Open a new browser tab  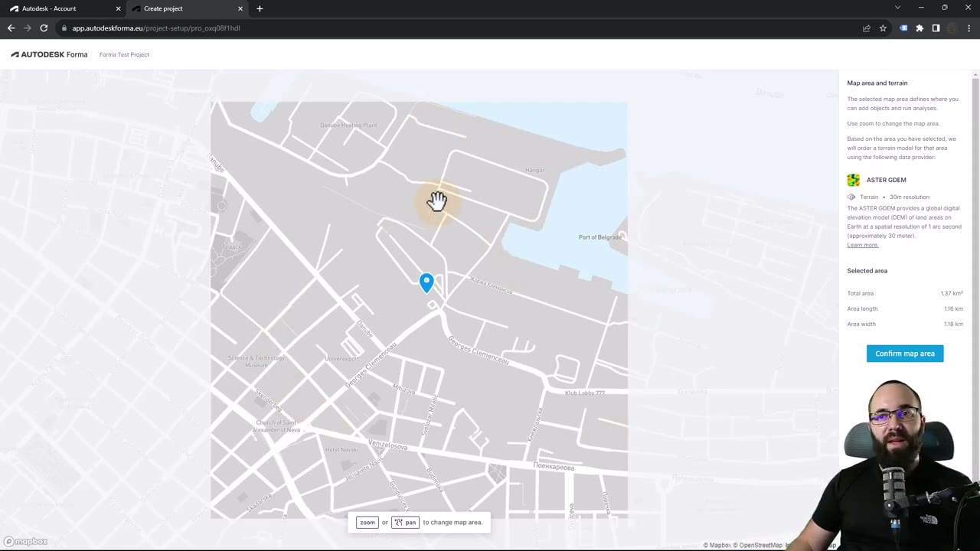260,8
